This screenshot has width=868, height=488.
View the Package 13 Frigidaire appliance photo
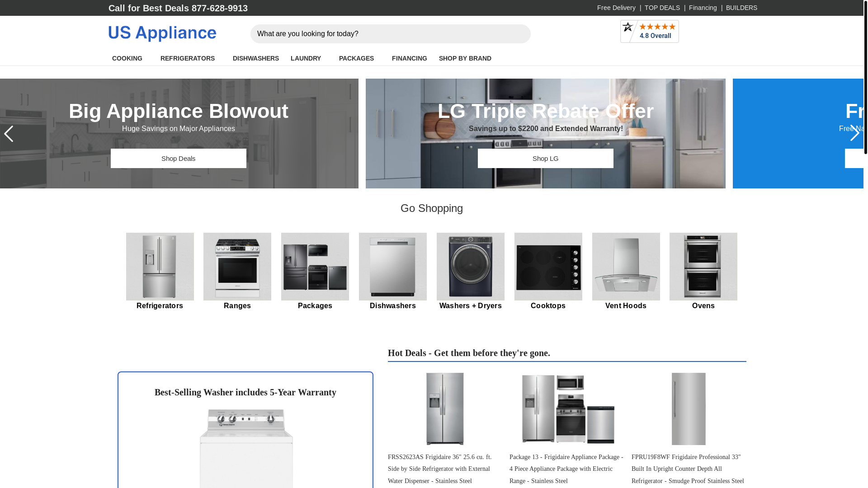[x=568, y=409]
